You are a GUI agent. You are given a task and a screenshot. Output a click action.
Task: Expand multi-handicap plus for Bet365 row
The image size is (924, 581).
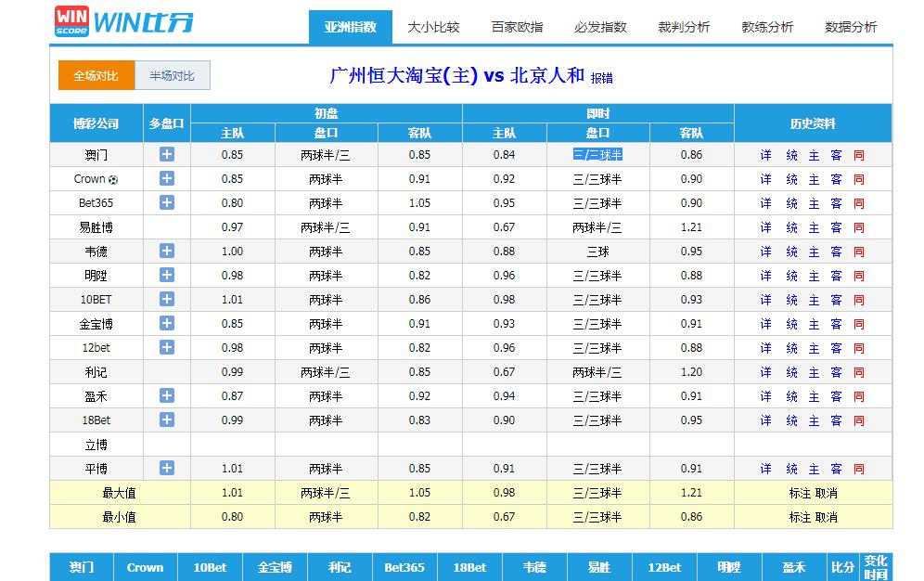[x=167, y=202]
